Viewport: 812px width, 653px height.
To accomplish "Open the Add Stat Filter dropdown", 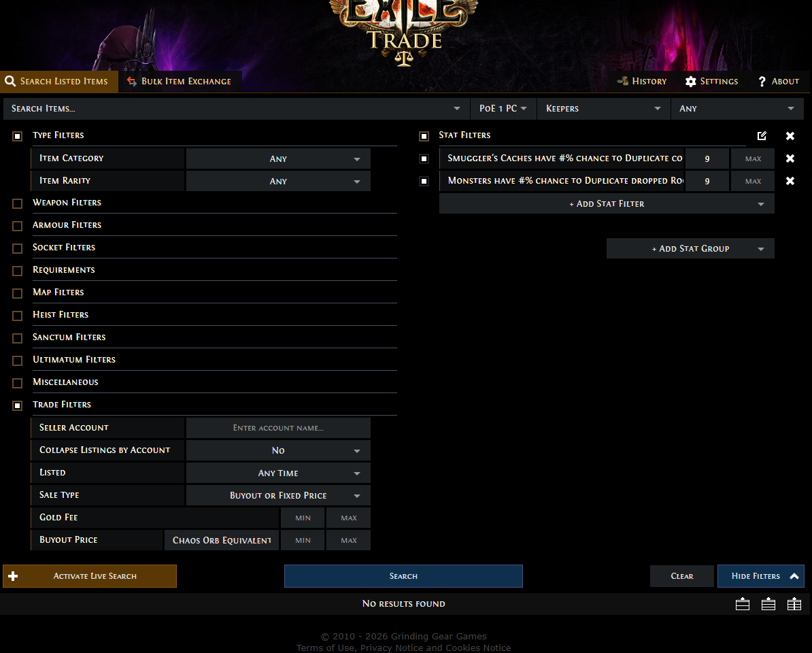I will [x=607, y=203].
